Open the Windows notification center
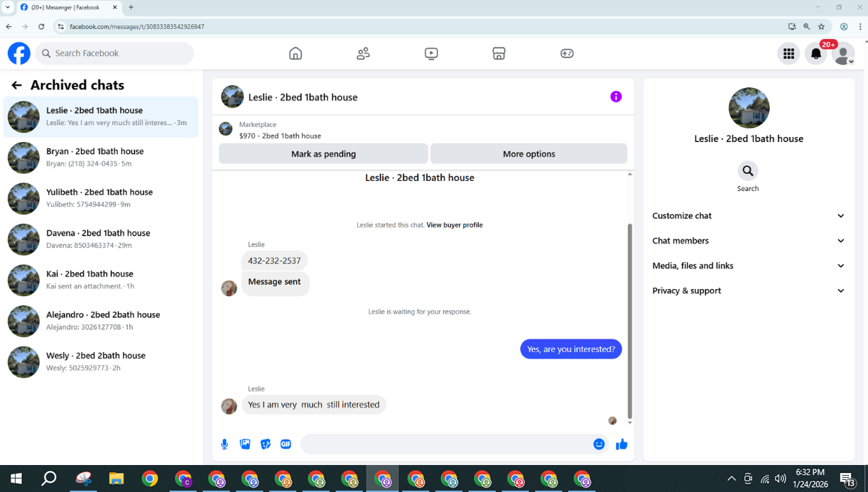 click(x=847, y=479)
